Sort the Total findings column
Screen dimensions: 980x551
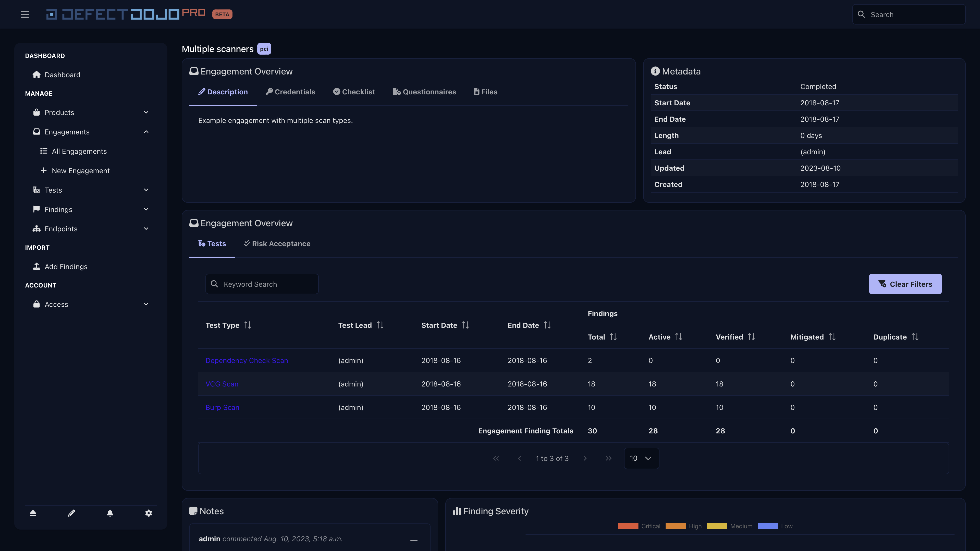pyautogui.click(x=613, y=337)
